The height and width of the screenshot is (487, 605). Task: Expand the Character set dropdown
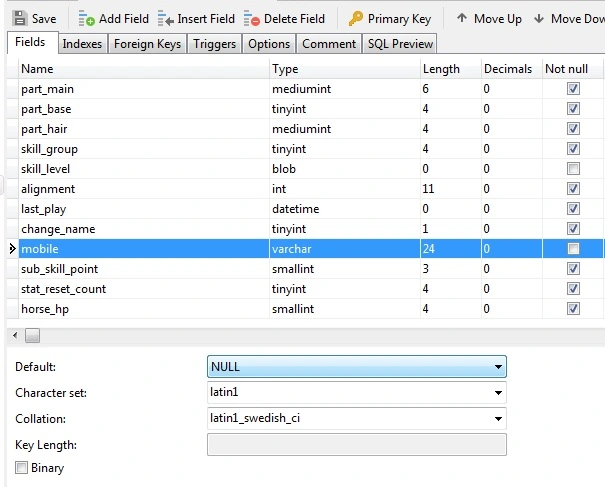[498, 392]
